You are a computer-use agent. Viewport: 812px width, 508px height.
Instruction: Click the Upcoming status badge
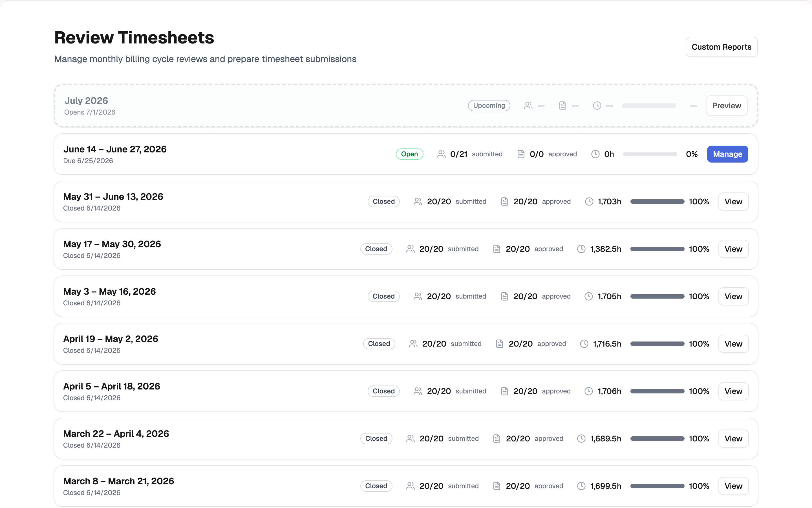pyautogui.click(x=489, y=106)
